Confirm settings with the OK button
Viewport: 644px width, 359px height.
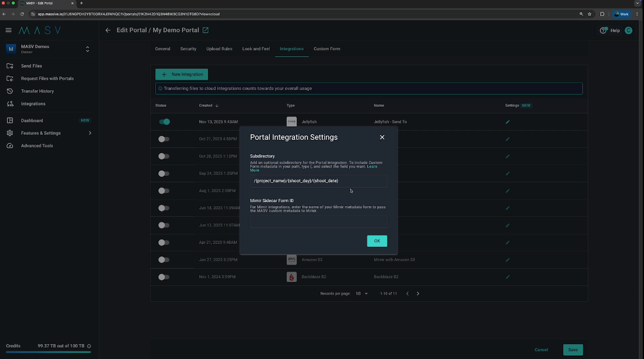[x=377, y=241]
